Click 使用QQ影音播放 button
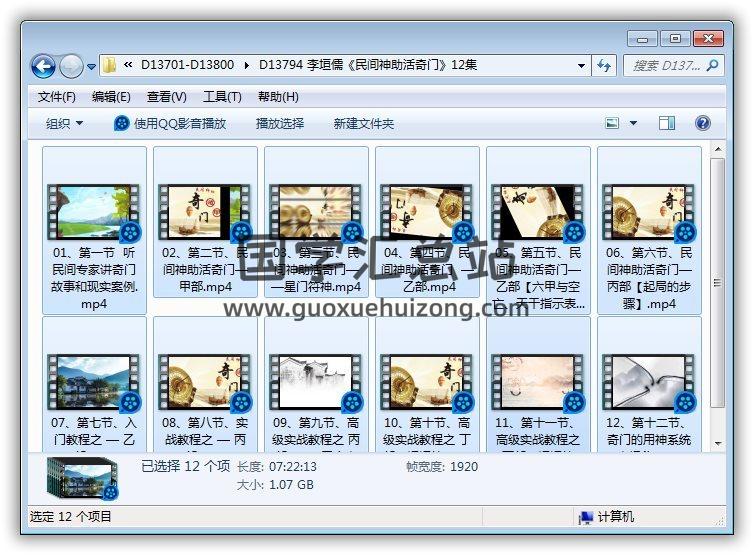 (x=170, y=124)
